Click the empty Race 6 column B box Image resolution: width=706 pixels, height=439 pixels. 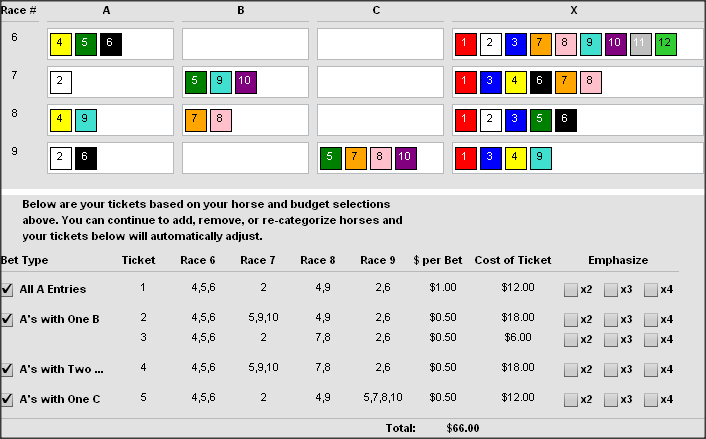coord(245,44)
